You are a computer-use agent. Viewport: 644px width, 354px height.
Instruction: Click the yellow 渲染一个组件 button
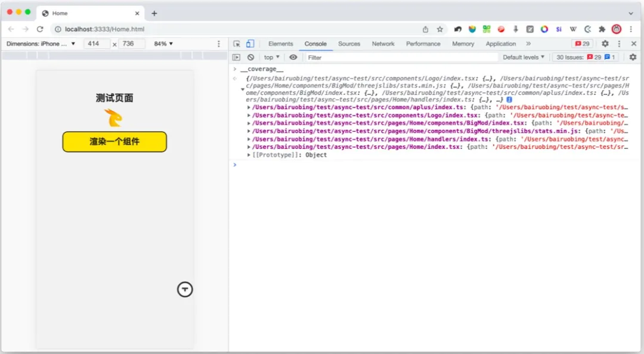point(114,142)
